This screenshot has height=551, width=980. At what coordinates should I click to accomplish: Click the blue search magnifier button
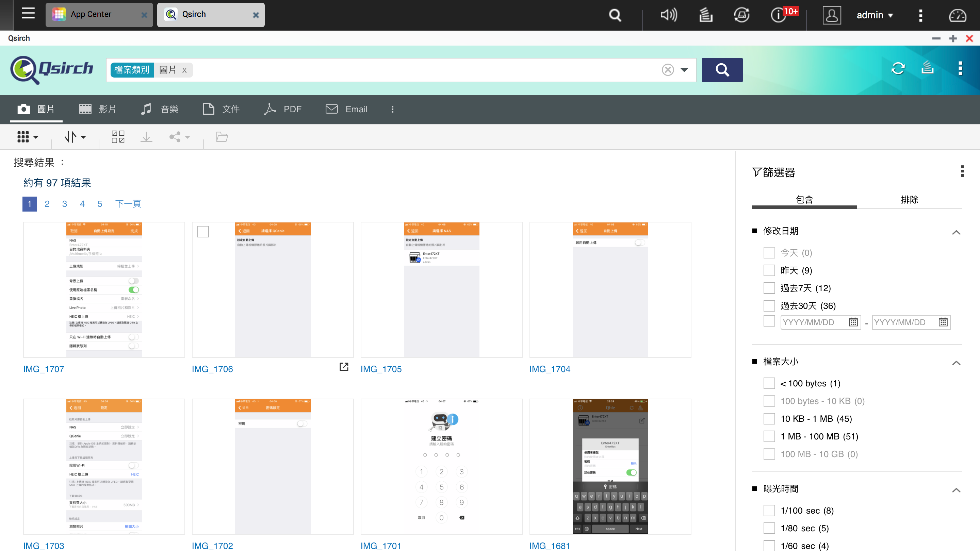[x=722, y=70]
